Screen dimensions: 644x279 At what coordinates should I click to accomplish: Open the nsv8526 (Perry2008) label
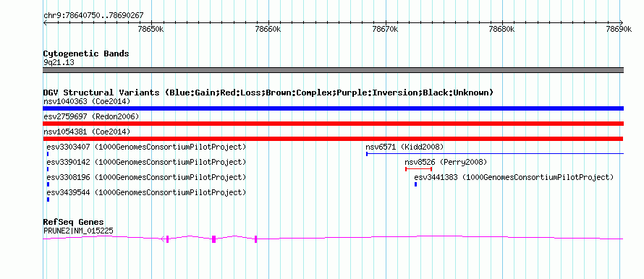coord(446,162)
